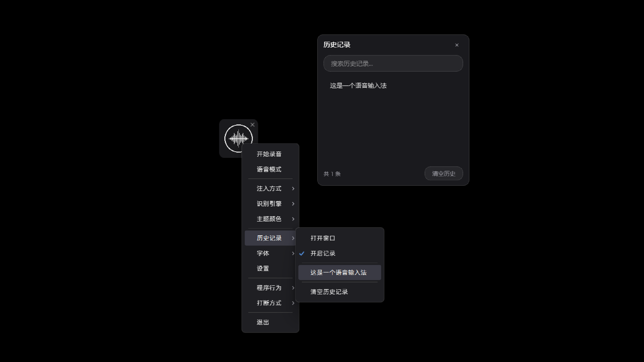Viewport: 644px width, 362px height.
Task: Open 设置 from the menu
Action: click(270, 268)
